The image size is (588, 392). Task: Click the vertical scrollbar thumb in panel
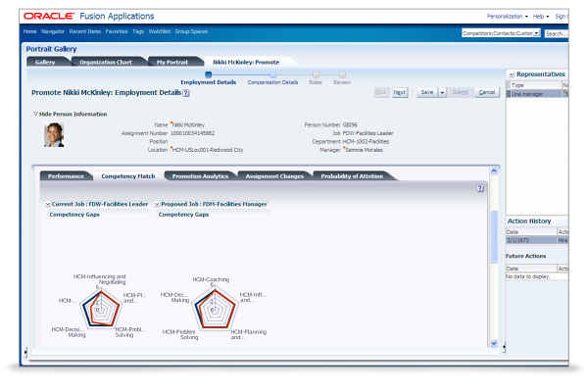(x=494, y=236)
